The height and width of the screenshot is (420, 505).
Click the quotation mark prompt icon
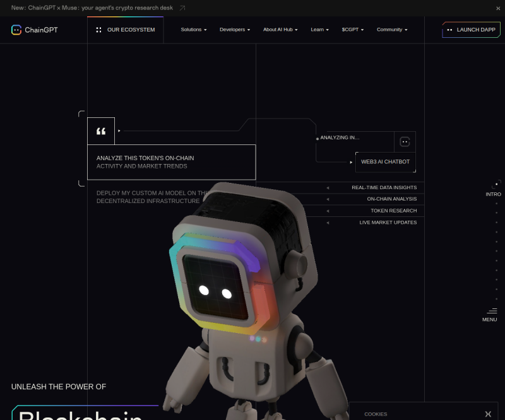coord(101,131)
